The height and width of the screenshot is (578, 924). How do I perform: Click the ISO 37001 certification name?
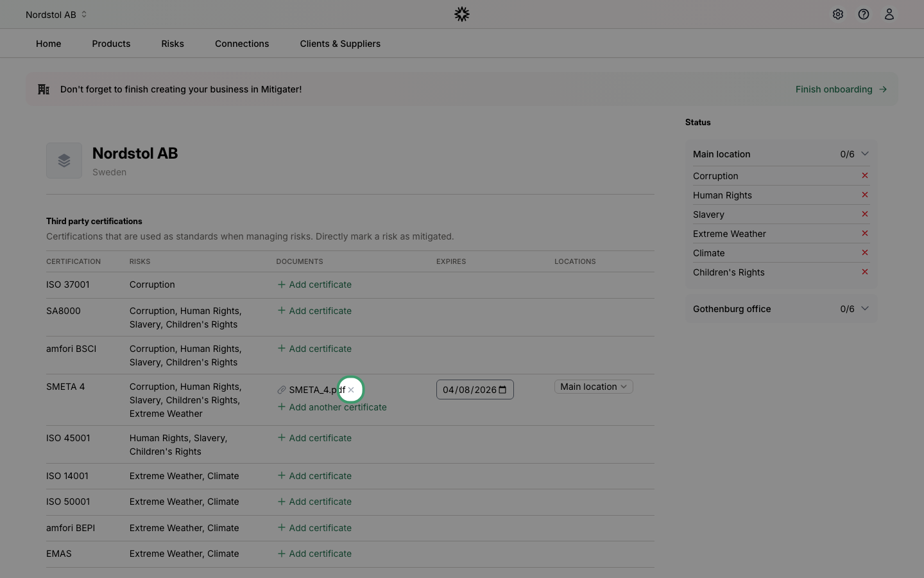point(68,285)
